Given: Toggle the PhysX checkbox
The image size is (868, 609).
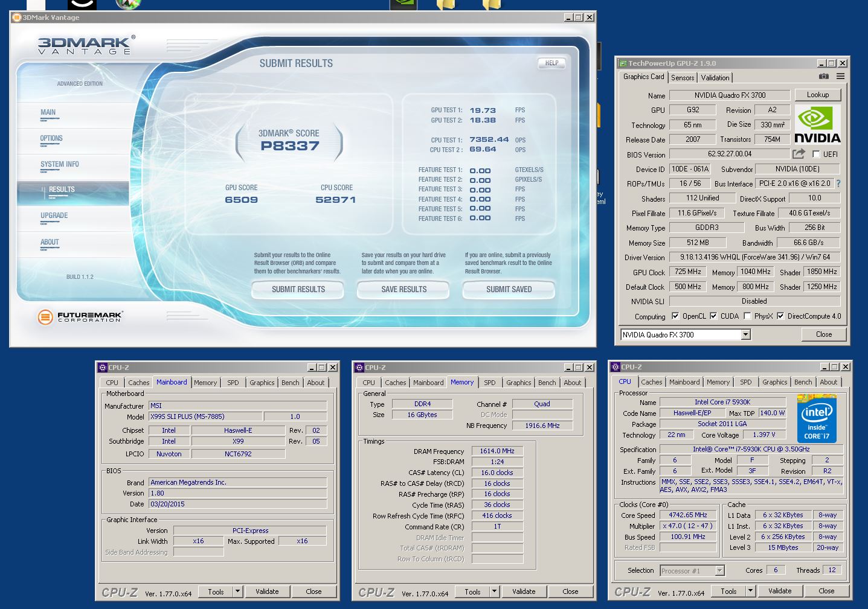Looking at the screenshot, I should [747, 316].
